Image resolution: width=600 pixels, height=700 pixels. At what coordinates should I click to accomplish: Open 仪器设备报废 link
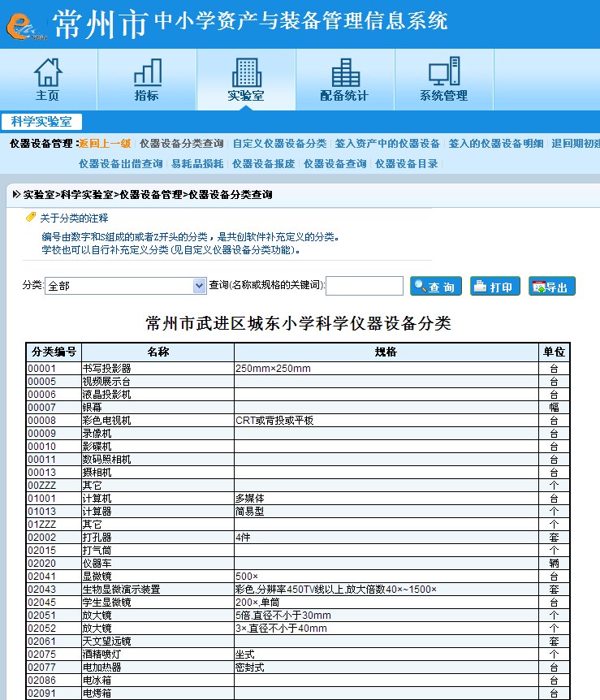click(x=263, y=164)
